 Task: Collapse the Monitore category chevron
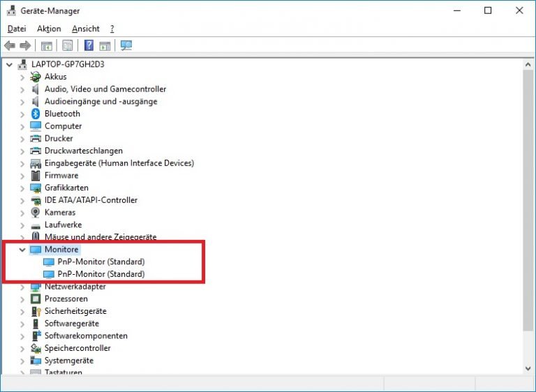[x=22, y=250]
